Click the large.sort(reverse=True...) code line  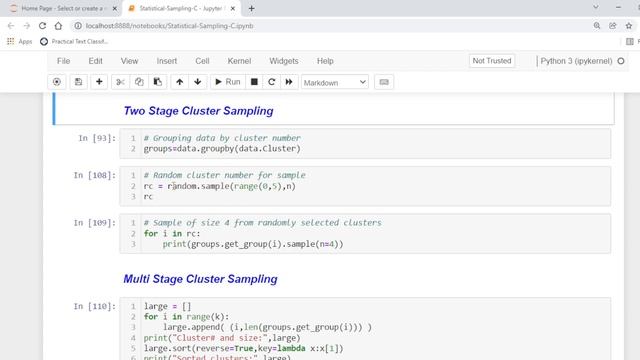point(244,348)
